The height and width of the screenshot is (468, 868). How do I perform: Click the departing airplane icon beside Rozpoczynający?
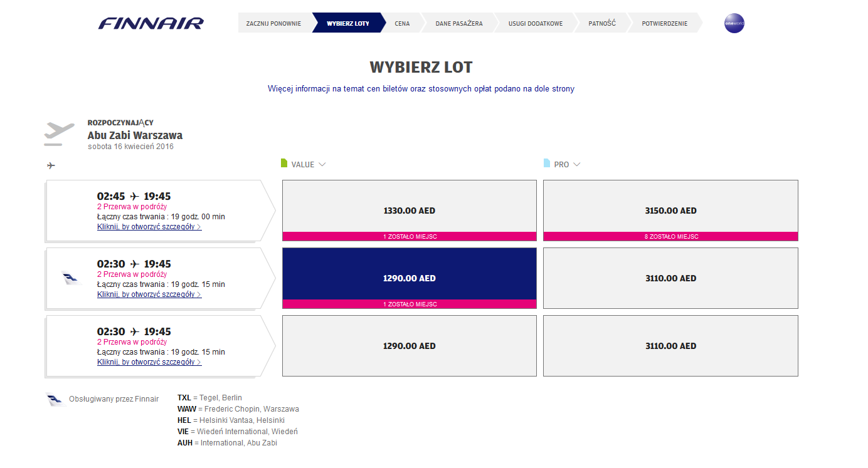(60, 134)
